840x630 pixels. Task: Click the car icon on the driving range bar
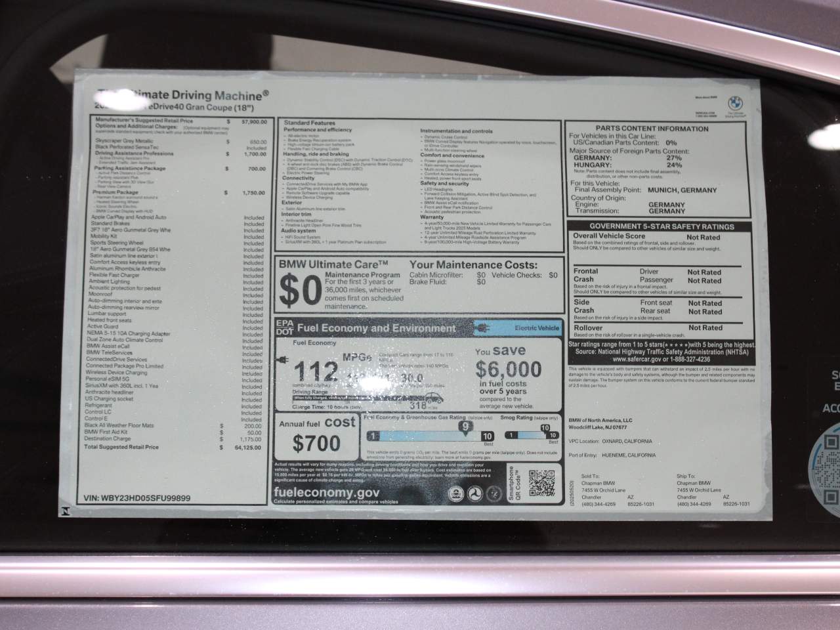tap(434, 397)
